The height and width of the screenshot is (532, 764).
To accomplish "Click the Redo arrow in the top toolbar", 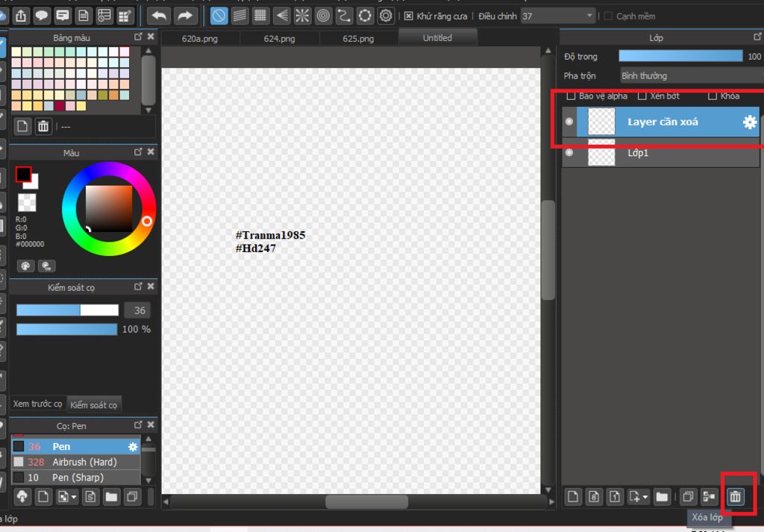I will [x=185, y=16].
